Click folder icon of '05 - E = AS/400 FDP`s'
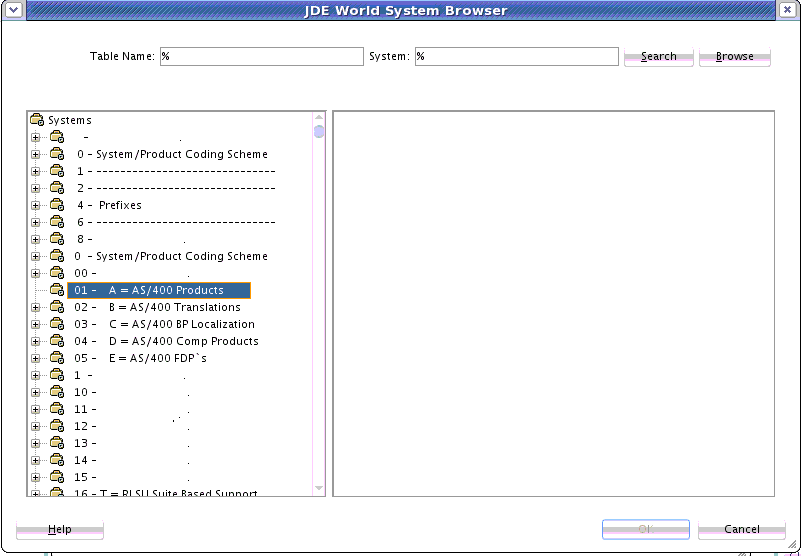The width and height of the screenshot is (801, 556). [57, 358]
